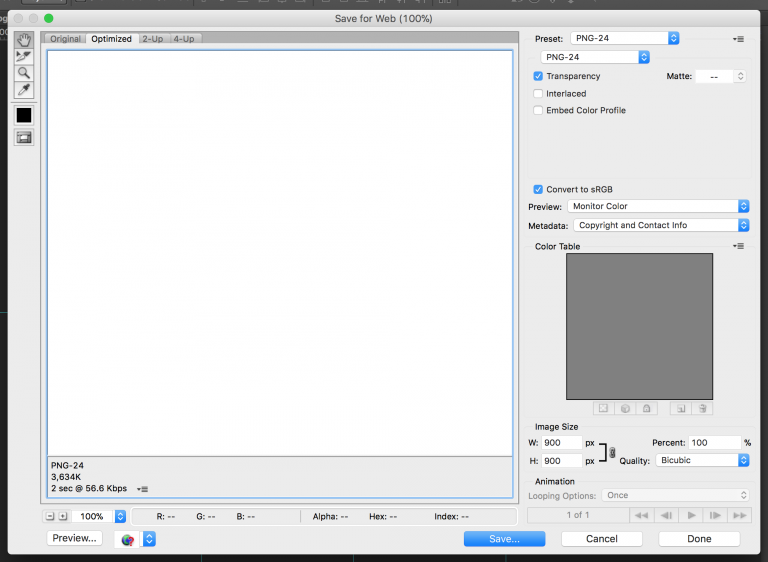Go to next animation frame
Image resolution: width=768 pixels, height=562 pixels.
pyautogui.click(x=715, y=515)
